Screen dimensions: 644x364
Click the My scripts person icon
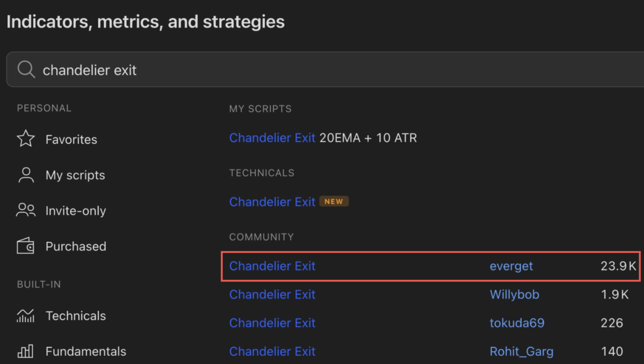pos(26,175)
